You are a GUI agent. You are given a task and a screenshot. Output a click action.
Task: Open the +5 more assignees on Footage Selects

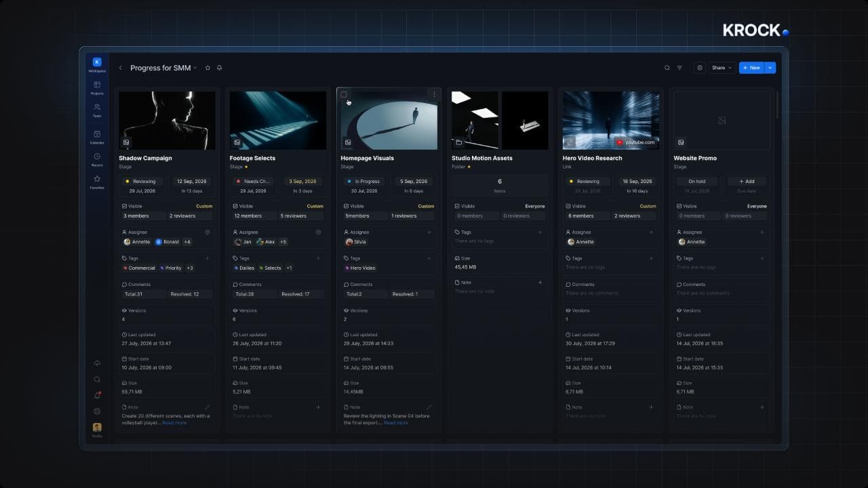(x=283, y=242)
